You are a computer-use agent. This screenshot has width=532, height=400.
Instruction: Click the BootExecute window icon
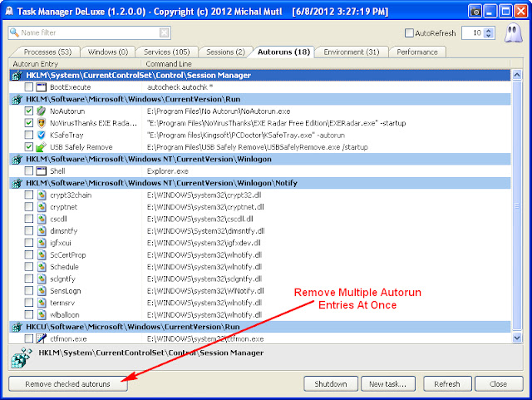(x=41, y=87)
